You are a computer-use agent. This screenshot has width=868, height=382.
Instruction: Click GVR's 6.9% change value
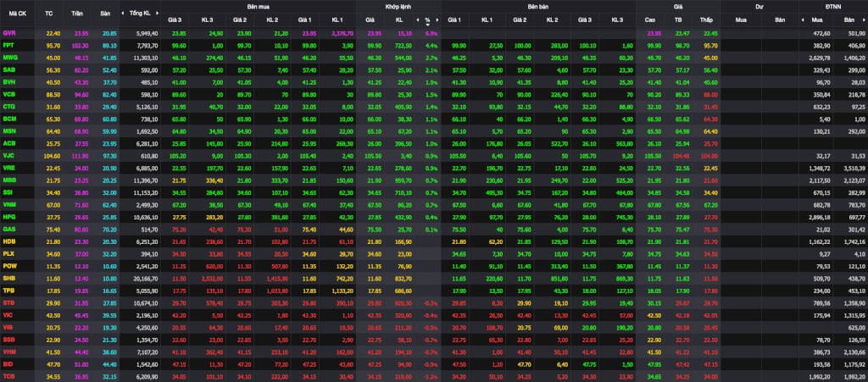click(x=431, y=33)
